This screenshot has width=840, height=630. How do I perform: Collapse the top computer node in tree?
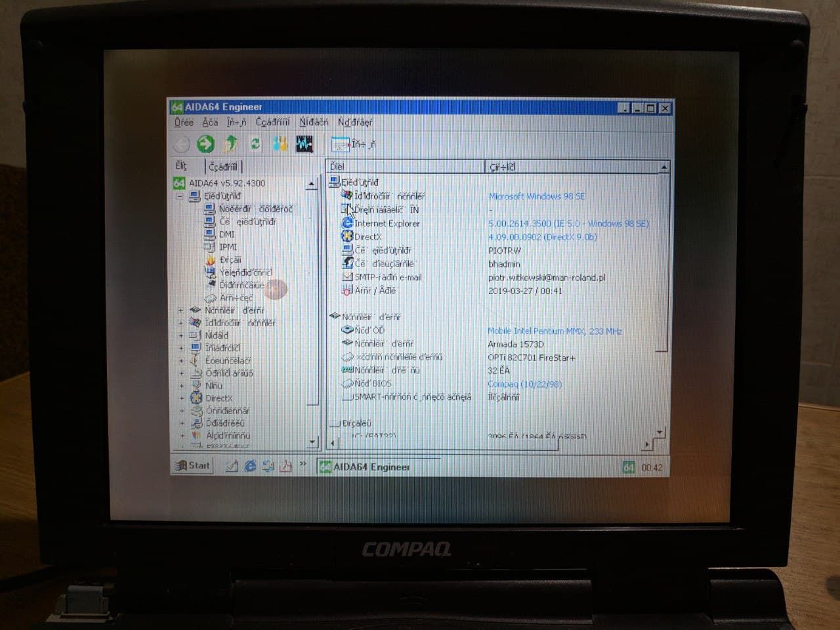tap(180, 196)
